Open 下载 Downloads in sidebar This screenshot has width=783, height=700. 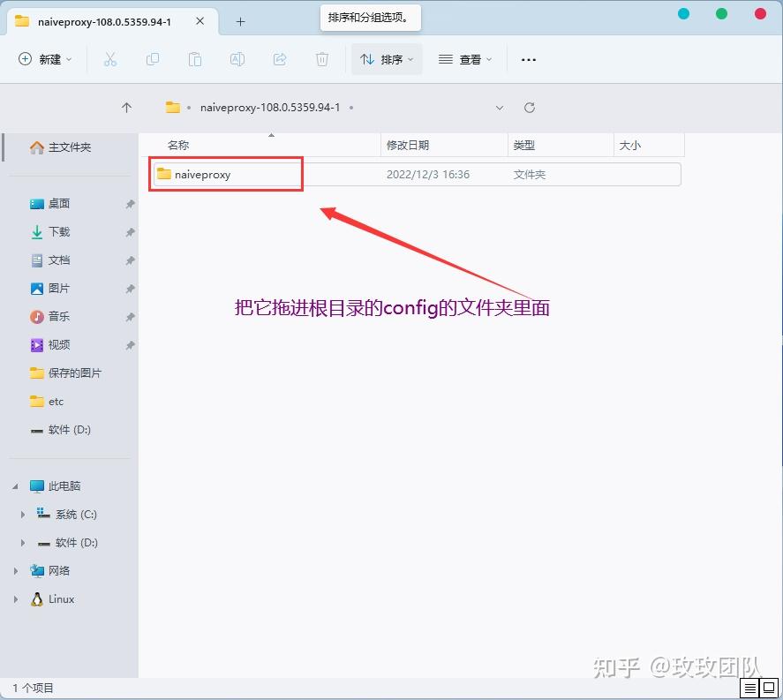point(59,231)
